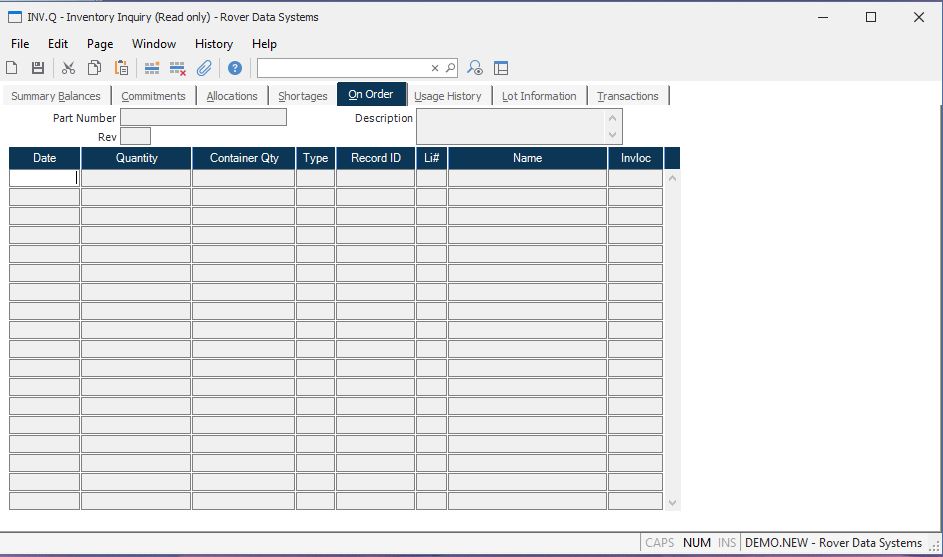Click the Save disk icon

(x=38, y=68)
